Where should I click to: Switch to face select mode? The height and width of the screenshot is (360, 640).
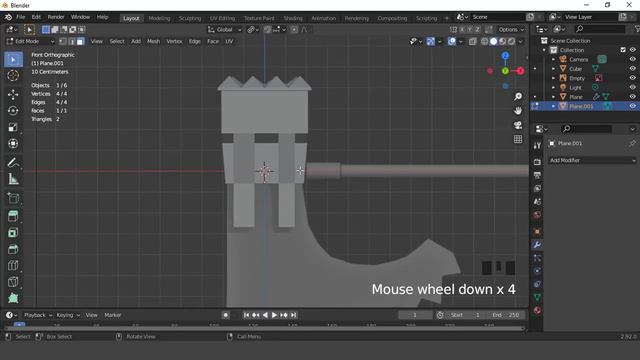tap(80, 41)
